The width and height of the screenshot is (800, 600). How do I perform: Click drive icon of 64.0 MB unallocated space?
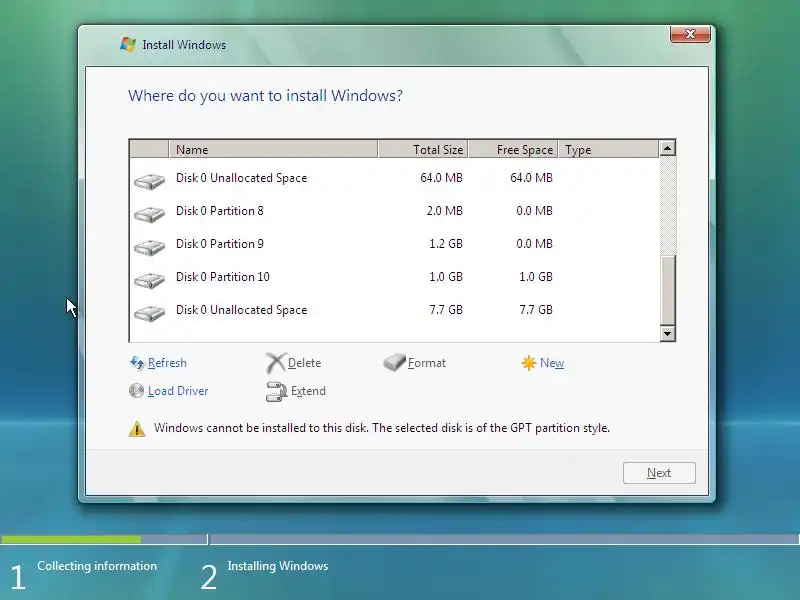coord(149,181)
